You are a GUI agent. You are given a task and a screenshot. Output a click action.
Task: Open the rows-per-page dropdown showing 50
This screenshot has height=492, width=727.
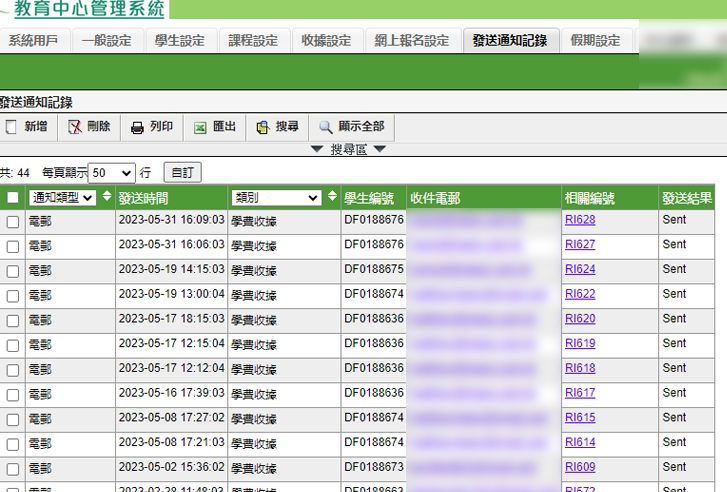[111, 173]
